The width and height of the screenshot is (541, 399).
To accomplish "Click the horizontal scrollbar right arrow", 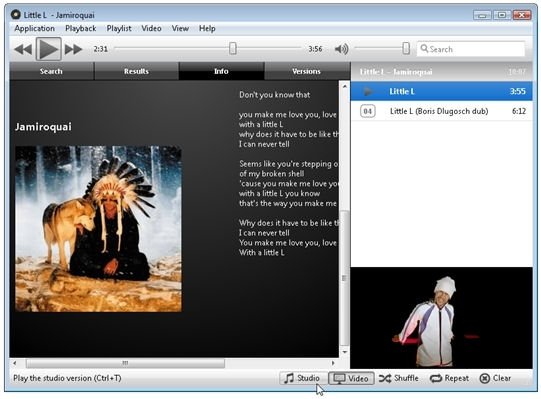I will pyautogui.click(x=333, y=363).
